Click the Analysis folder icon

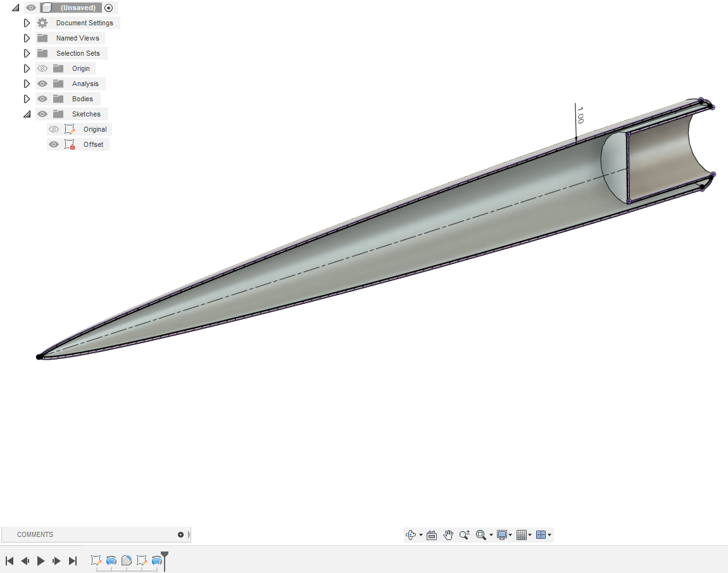pos(58,84)
